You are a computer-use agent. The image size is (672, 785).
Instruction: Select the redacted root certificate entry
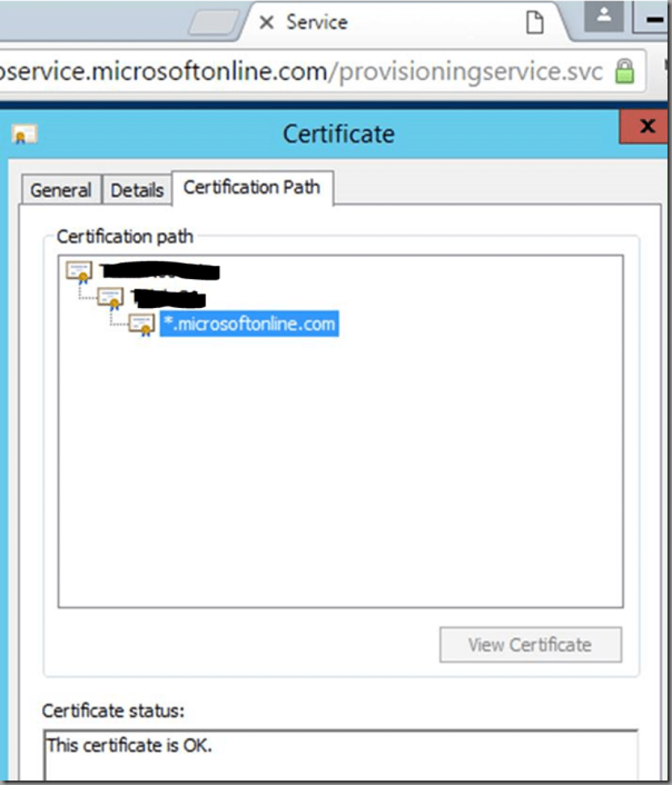[160, 271]
